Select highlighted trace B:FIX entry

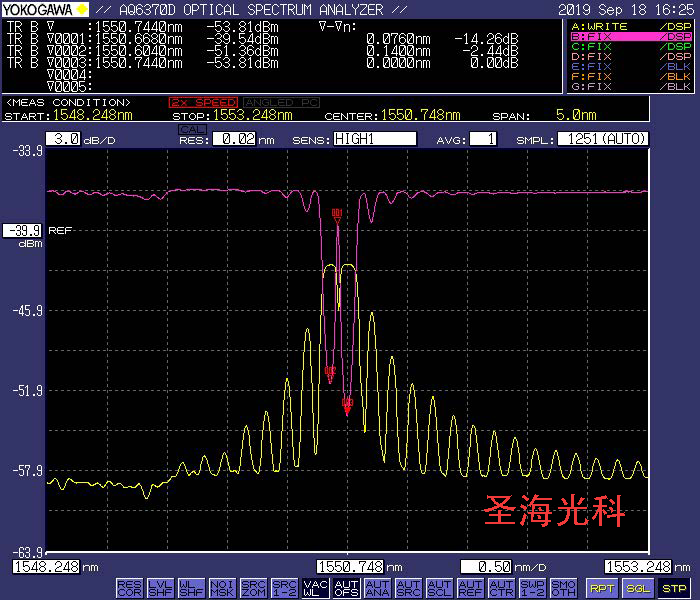pyautogui.click(x=630, y=36)
